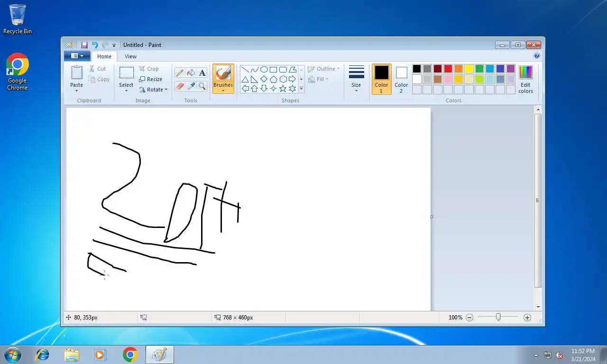
Task: Choose the Polygon shape
Action: [x=293, y=70]
